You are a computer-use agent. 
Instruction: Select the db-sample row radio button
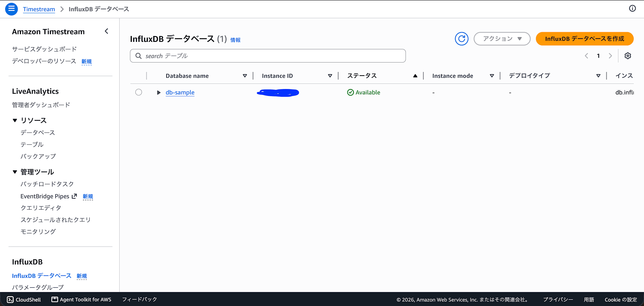pyautogui.click(x=138, y=92)
